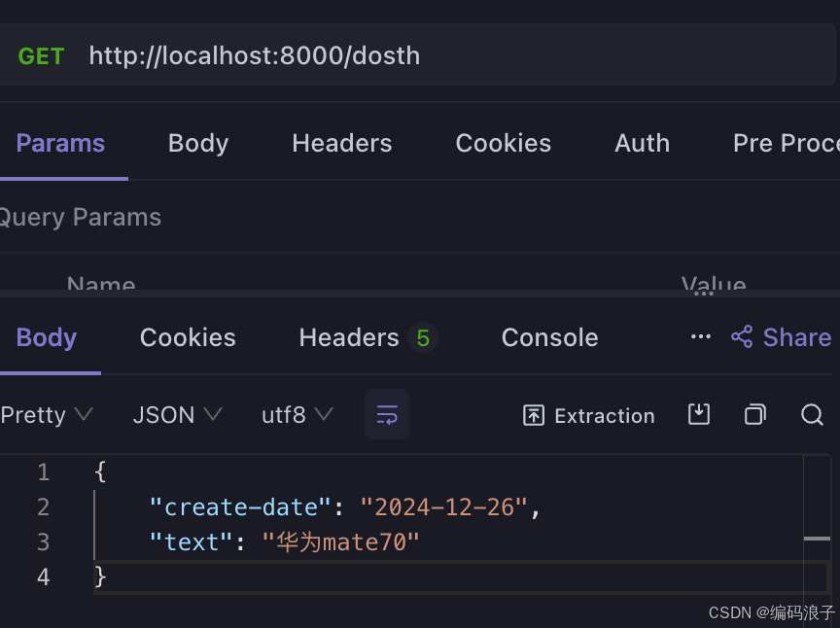
Task: Open the request Body tab
Action: pyautogui.click(x=197, y=143)
